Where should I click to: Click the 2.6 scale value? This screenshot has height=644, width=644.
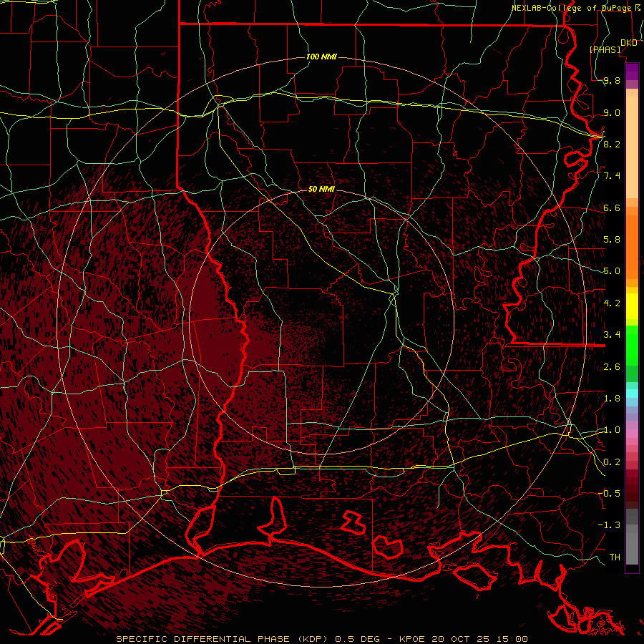612,367
